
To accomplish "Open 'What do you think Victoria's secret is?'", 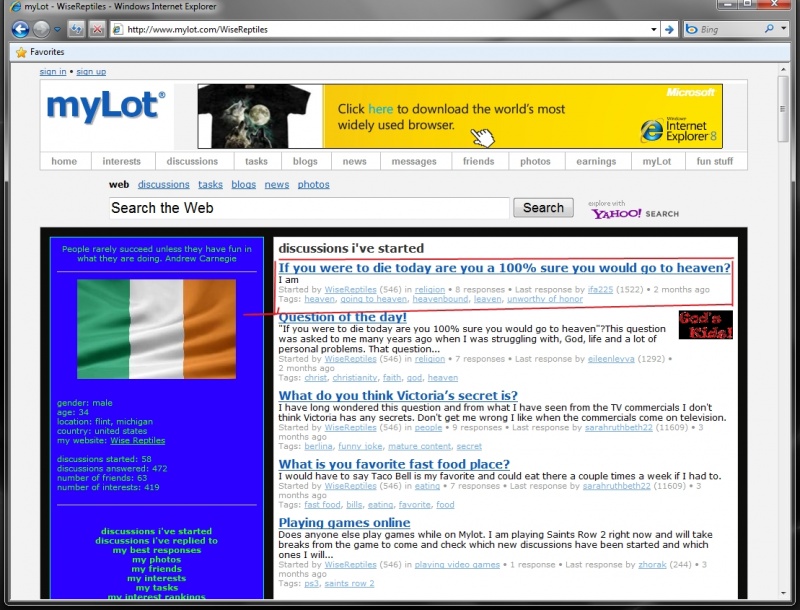I will tap(398, 395).
